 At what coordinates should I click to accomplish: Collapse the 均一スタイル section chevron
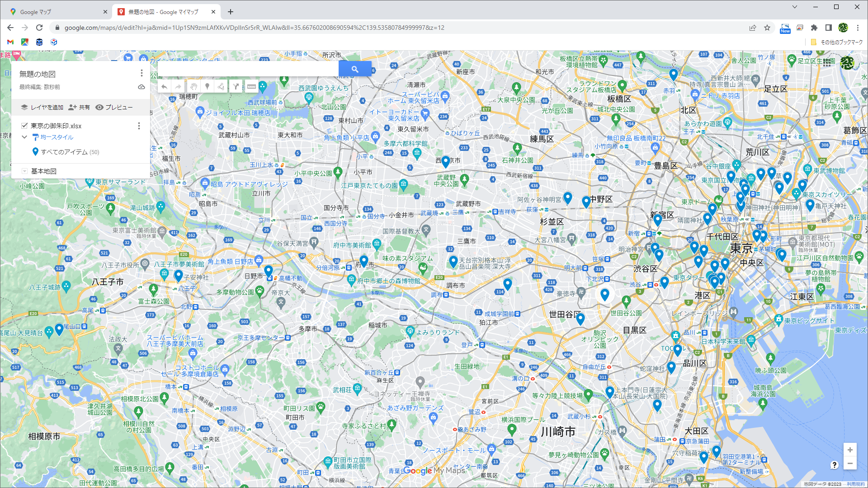click(24, 137)
